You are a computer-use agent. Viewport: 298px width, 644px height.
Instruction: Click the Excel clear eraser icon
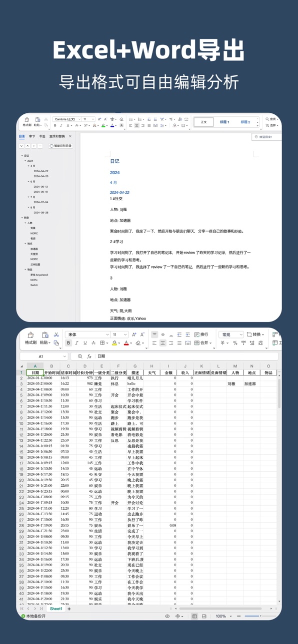[138, 343]
